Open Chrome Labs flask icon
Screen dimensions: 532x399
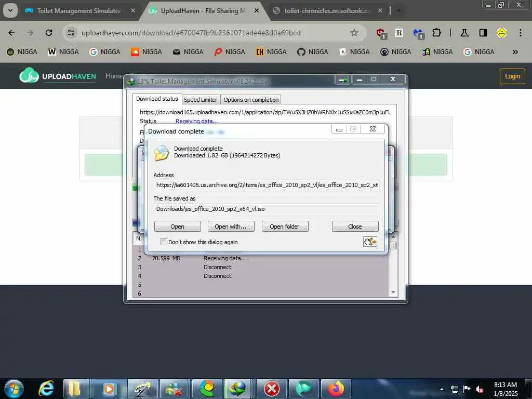pyautogui.click(x=464, y=33)
